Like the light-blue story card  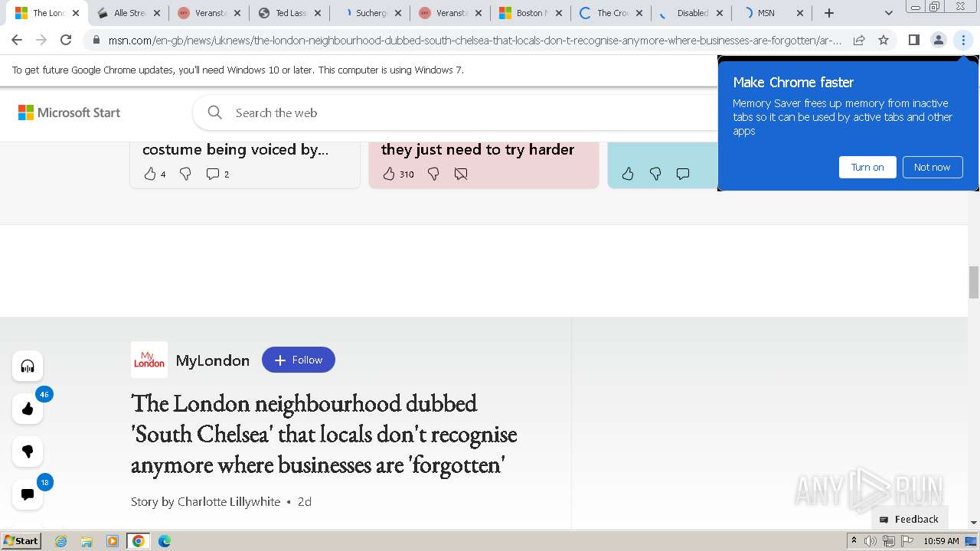(628, 174)
